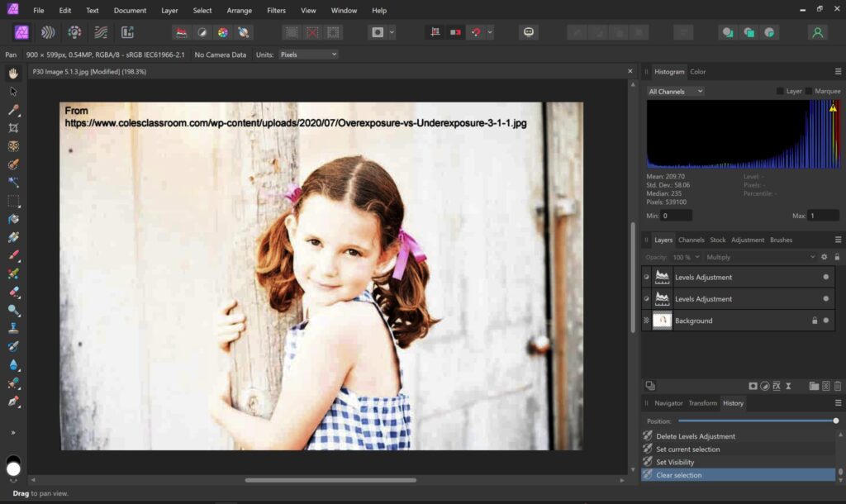Click the Delete Levels Adjustment history entry
846x504 pixels.
(x=695, y=436)
